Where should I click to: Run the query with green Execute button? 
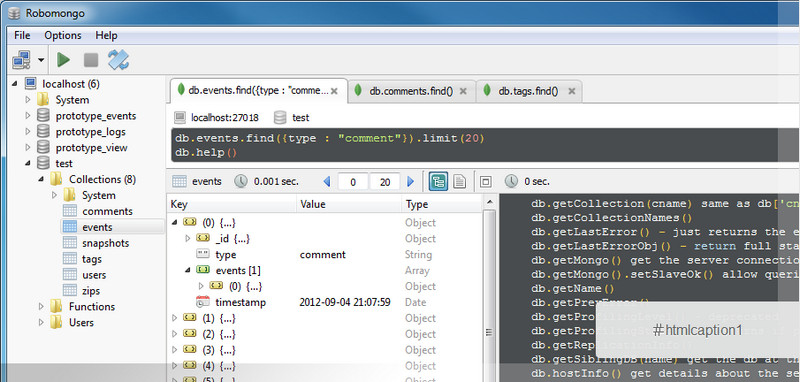[63, 60]
